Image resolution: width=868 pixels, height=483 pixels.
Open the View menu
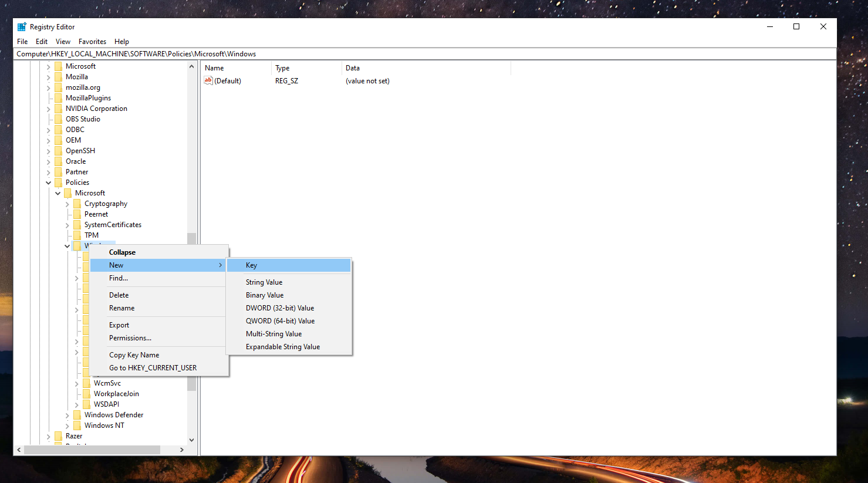(x=63, y=42)
